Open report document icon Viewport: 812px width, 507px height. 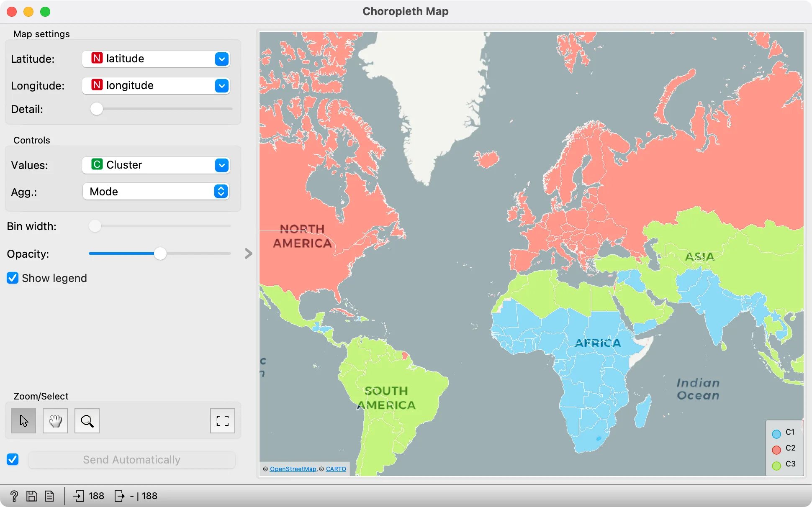point(49,496)
